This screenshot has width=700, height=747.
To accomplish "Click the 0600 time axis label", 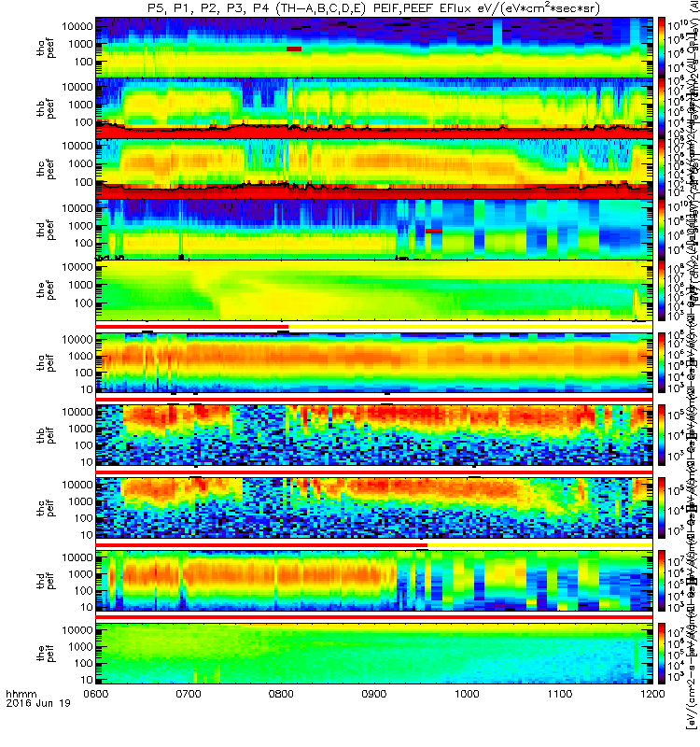I will point(96,694).
